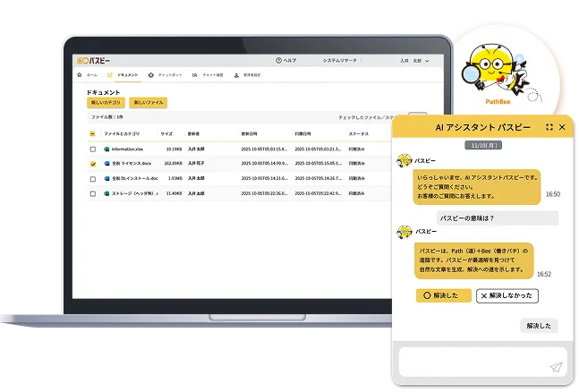Click the PathBee logo in the app header

93,61
